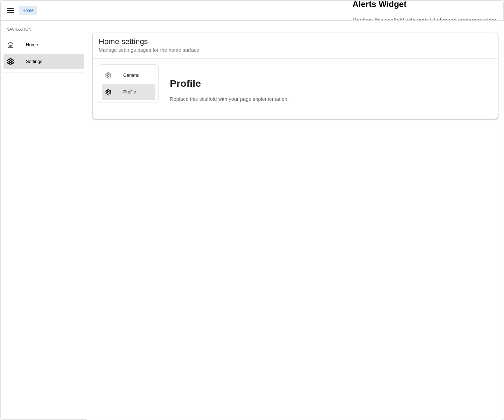Toggle the hamburger navigation menu
Screen dimensions: 504x420
point(10,10)
